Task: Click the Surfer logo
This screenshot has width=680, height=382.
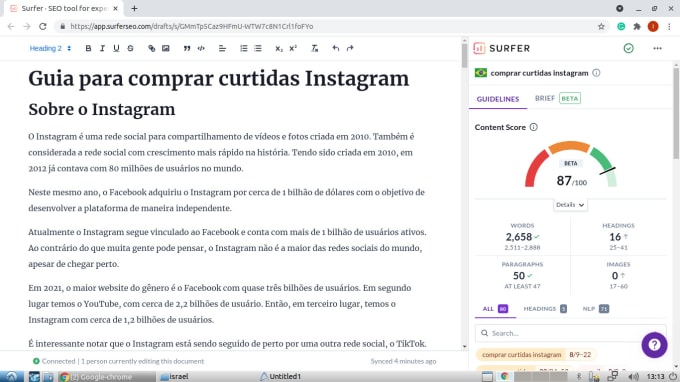Action: (x=502, y=48)
